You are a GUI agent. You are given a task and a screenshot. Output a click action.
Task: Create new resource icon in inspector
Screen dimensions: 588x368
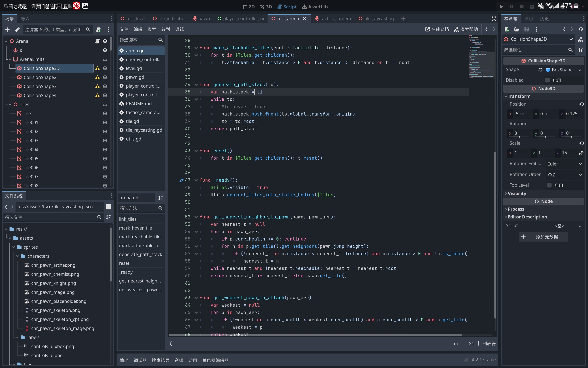507,29
